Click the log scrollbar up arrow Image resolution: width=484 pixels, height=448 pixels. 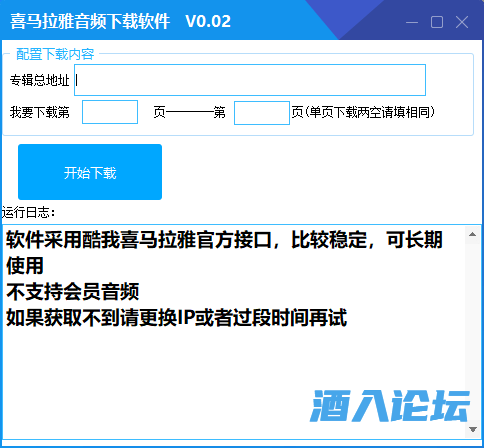point(472,234)
